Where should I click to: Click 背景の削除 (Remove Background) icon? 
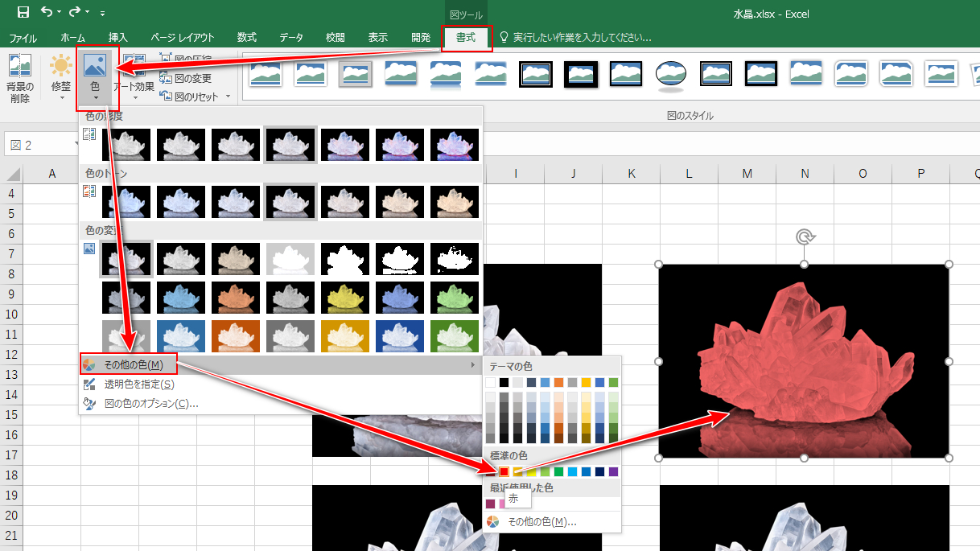pos(19,79)
